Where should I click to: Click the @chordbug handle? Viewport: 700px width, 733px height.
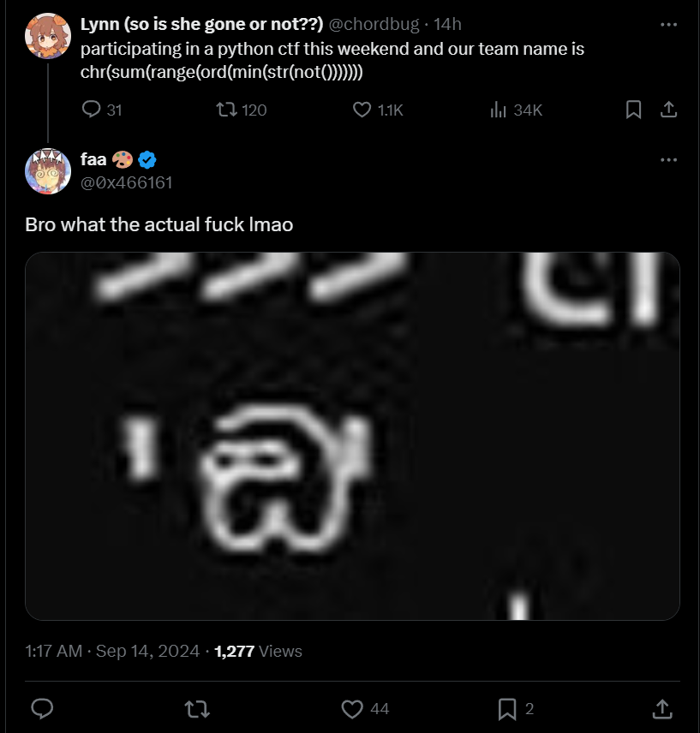click(x=374, y=24)
